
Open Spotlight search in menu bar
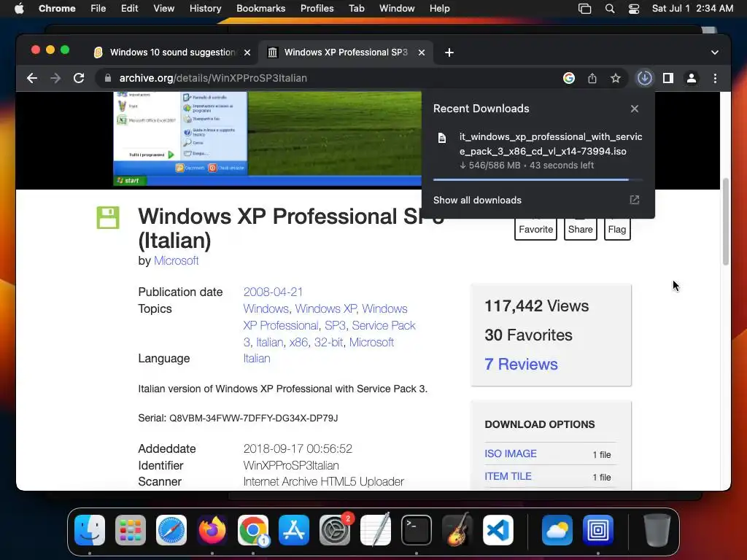pyautogui.click(x=609, y=8)
